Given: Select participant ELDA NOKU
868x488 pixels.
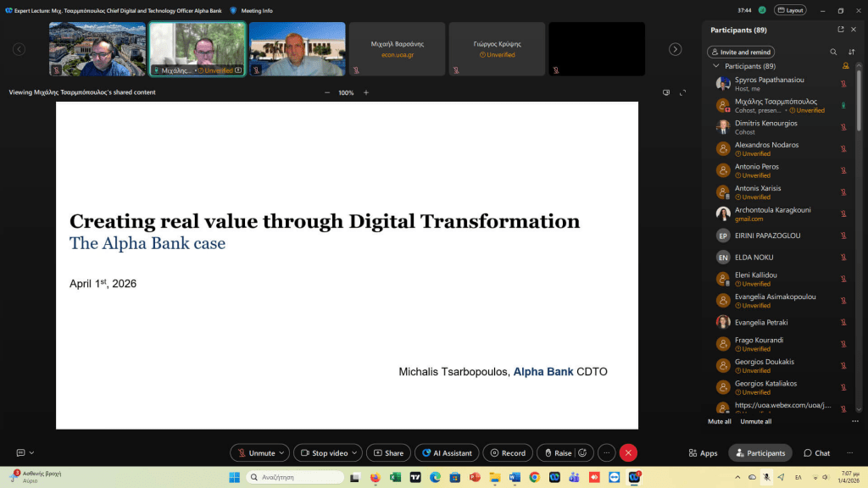Looking at the screenshot, I should 781,258.
